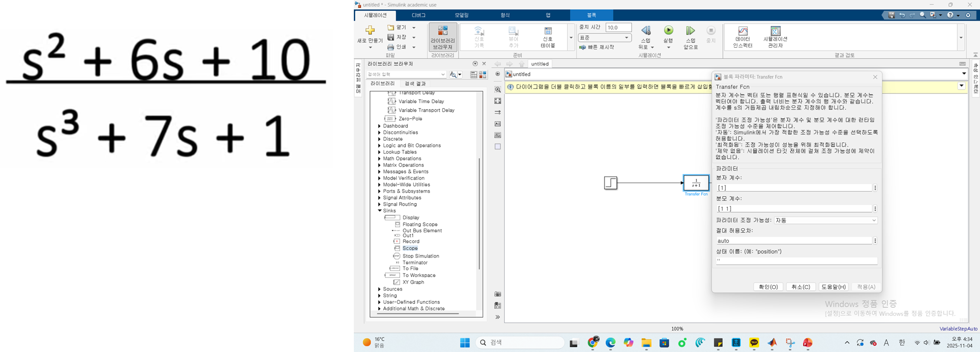Toggle the 라이브러리 브라우저 ribbon button
Image resolution: width=980 pixels, height=352 pixels.
(x=443, y=37)
